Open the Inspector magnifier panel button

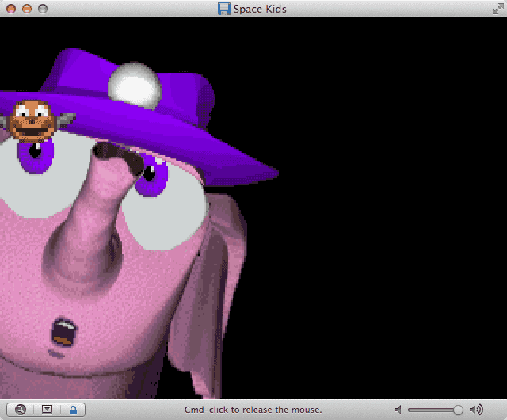tap(21, 410)
